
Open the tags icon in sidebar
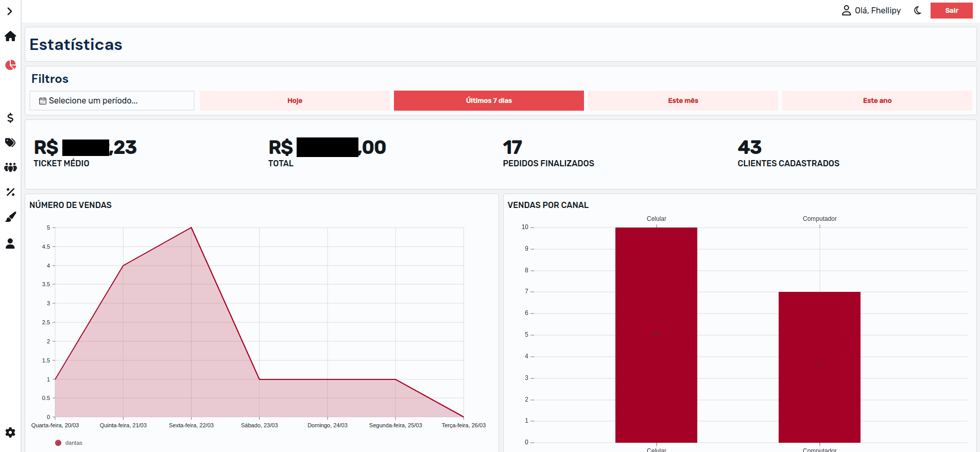coord(10,143)
